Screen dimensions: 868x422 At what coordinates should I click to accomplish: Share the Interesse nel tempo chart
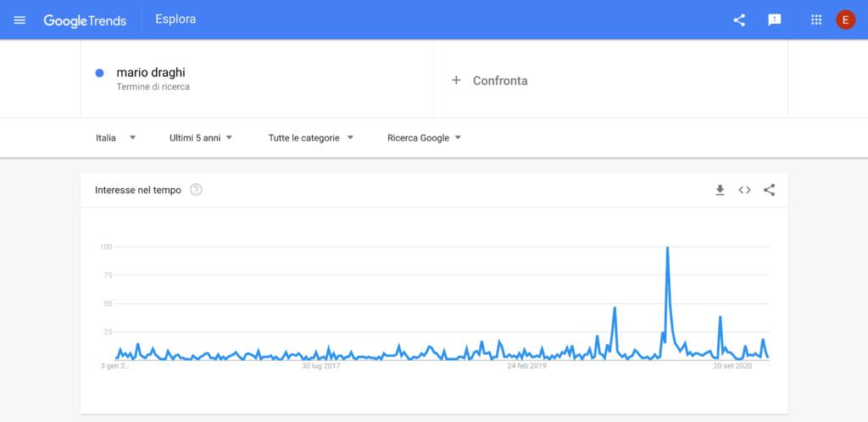point(769,190)
